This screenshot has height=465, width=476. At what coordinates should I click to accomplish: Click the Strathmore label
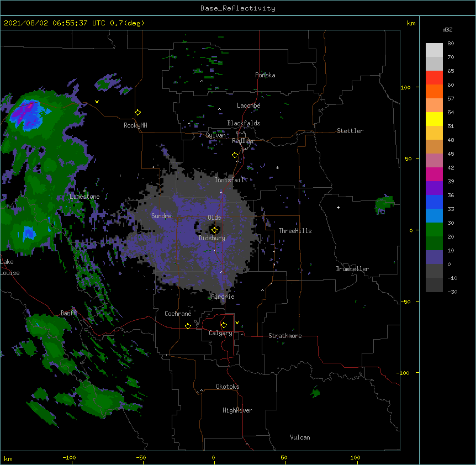point(285,336)
